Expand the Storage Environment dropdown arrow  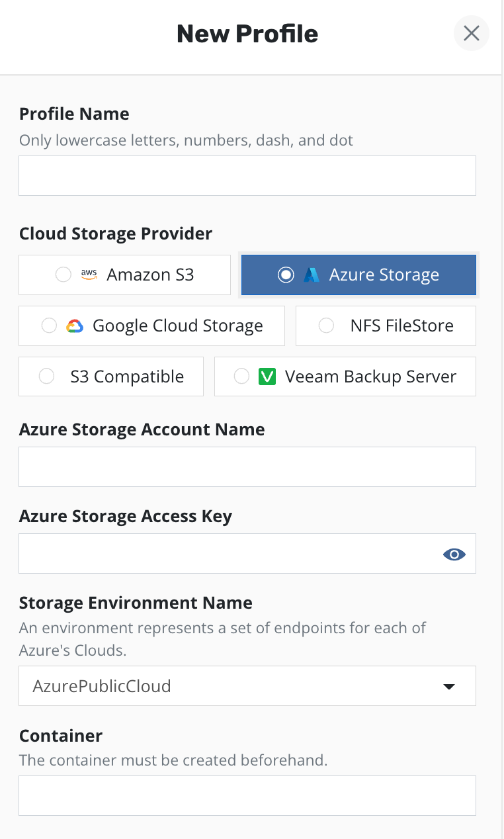pyautogui.click(x=449, y=687)
